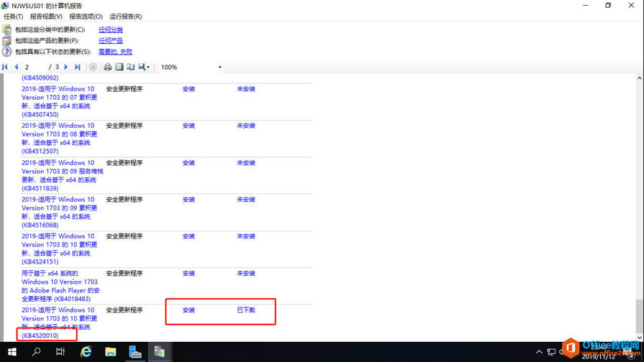The width and height of the screenshot is (644, 362).
Task: Open File Explorer from taskbar
Action: click(x=110, y=352)
